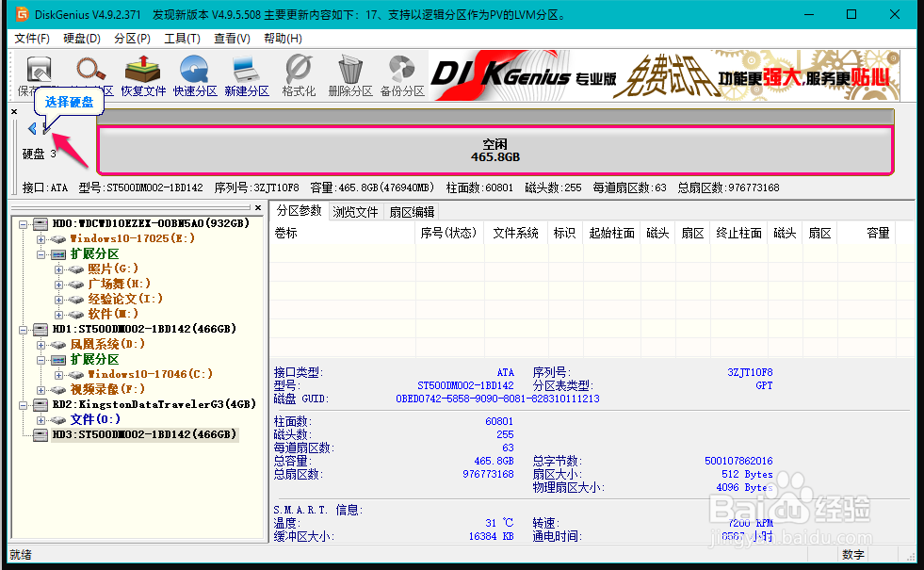This screenshot has width=924, height=570.
Task: Click the DiskGenius app logo in title bar
Action: (22, 14)
